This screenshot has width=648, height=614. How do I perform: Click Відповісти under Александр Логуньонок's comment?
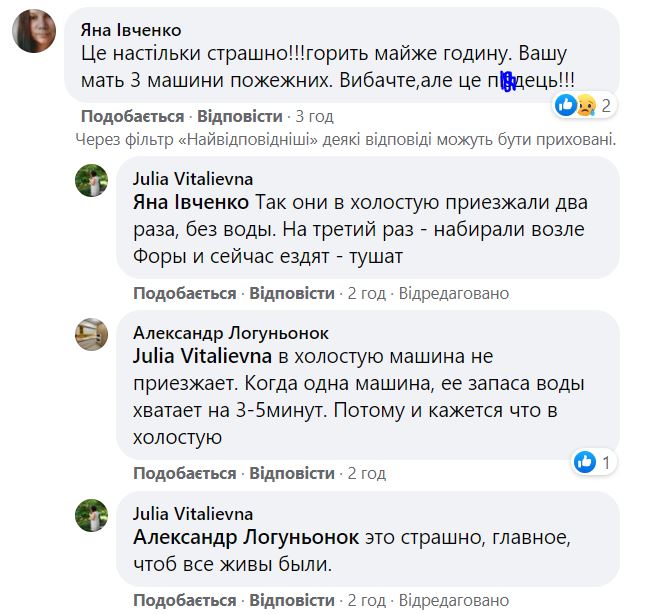tap(291, 473)
